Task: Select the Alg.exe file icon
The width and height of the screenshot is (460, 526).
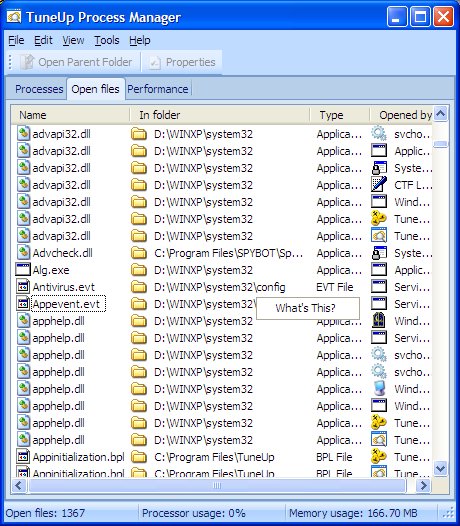Action: 23,270
